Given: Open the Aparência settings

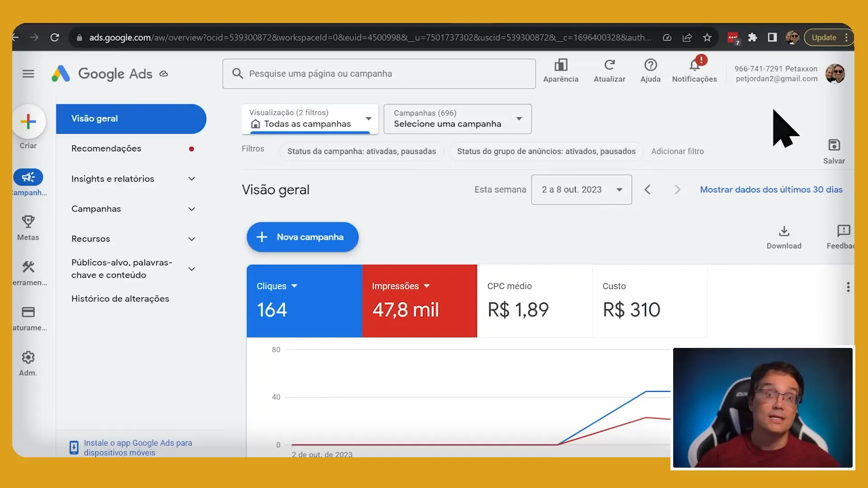Looking at the screenshot, I should (x=561, y=71).
